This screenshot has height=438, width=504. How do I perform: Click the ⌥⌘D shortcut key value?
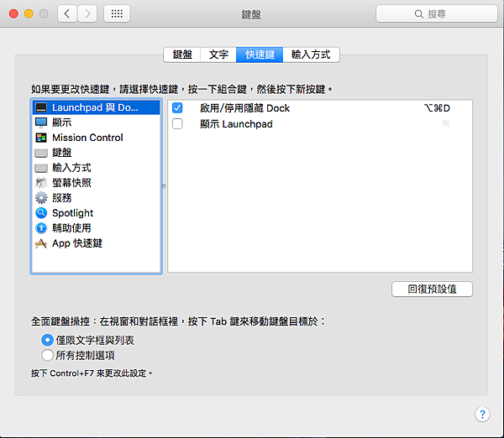tap(437, 108)
